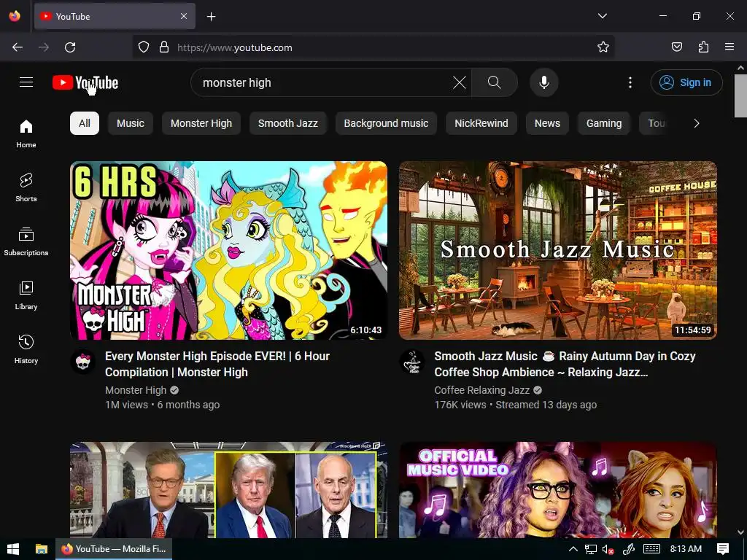747x560 pixels.
Task: Click the Firefox address bar URL
Action: click(x=234, y=47)
